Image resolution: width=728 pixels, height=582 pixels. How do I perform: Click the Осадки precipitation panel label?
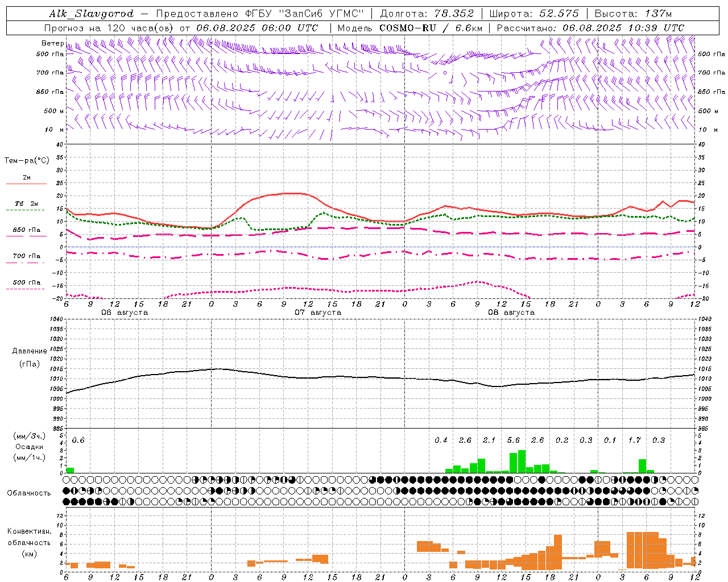[x=30, y=447]
